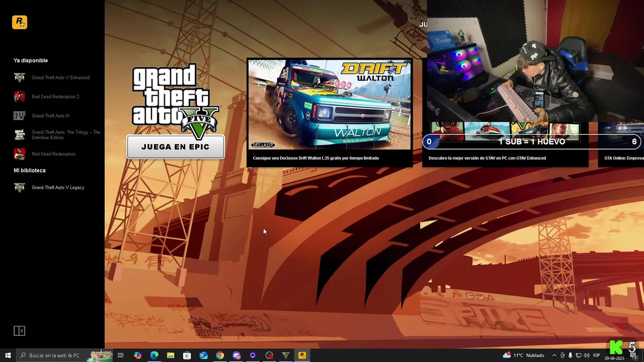Open Google Chrome from the taskbar
Screen dimensions: 644x362
tap(220, 355)
